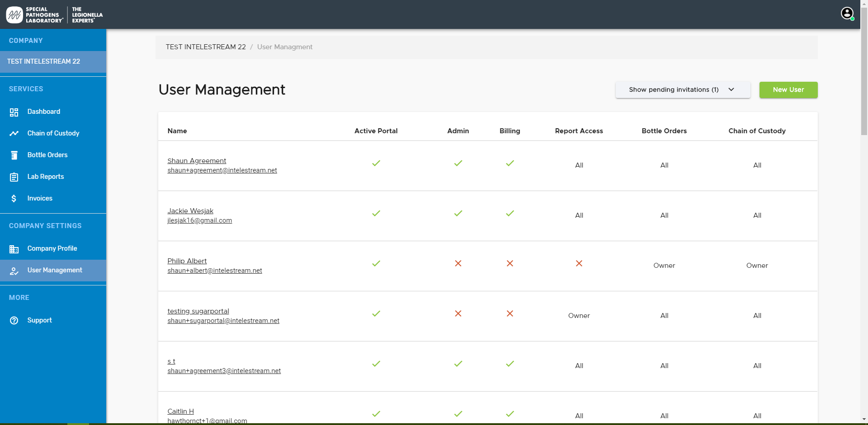The width and height of the screenshot is (868, 425).
Task: Click the Invoices dollar sign icon
Action: click(x=14, y=199)
